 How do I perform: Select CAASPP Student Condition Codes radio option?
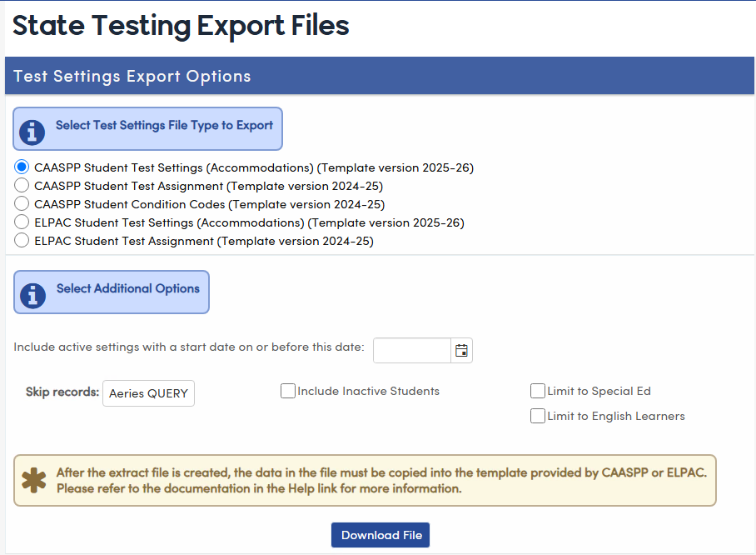tap(21, 203)
